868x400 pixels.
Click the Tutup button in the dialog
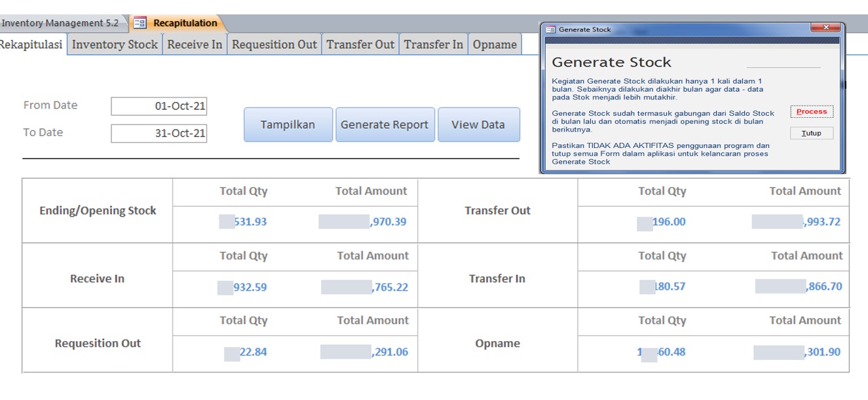[x=812, y=134]
